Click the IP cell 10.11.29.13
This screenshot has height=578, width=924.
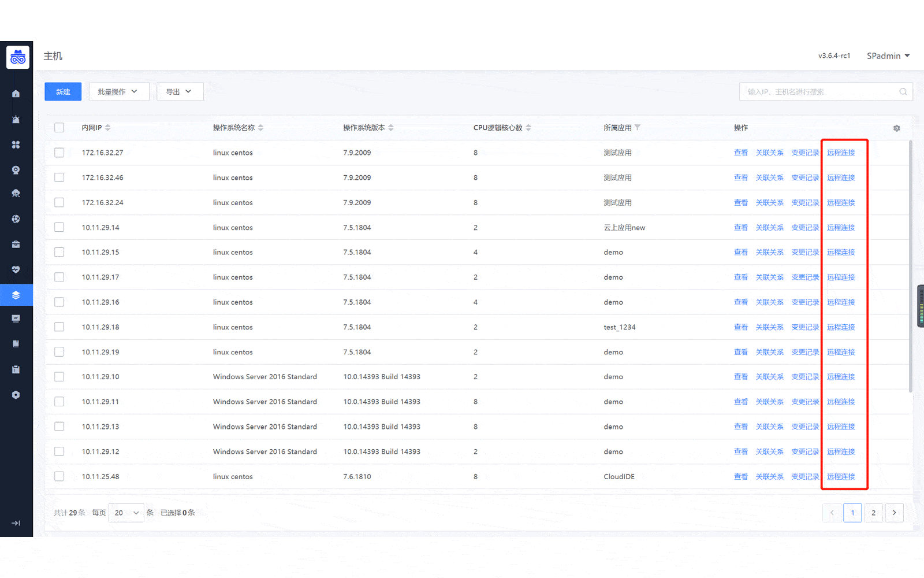coord(100,427)
